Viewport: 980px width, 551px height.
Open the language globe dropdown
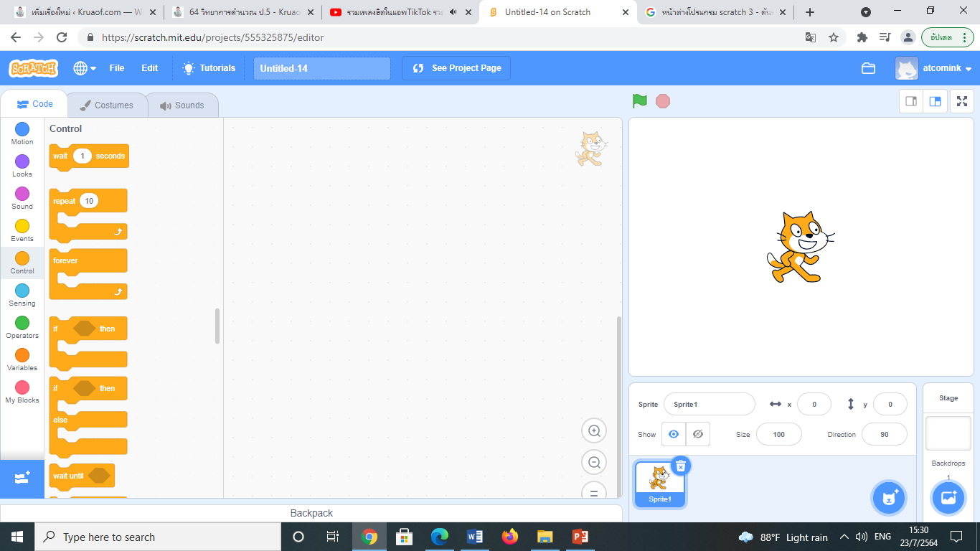pos(85,68)
